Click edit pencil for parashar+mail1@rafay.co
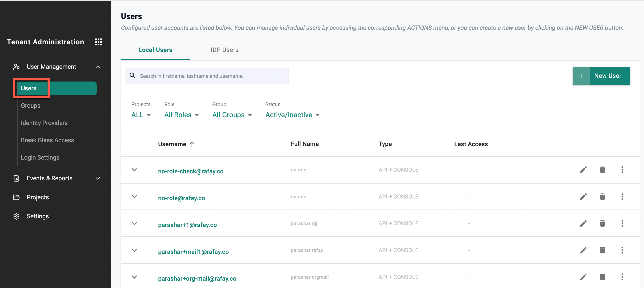Screen dimensions: 644x288 click(583, 250)
